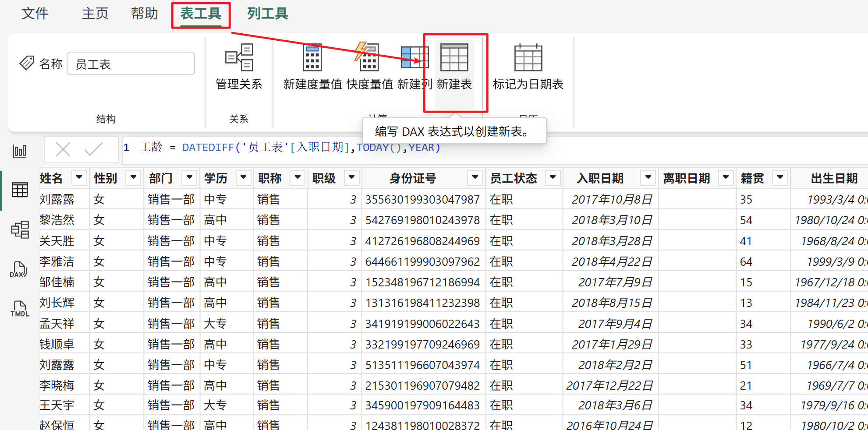Click the 新建度量值 (New measure) icon
Screen dimensions: 868x430
tap(312, 58)
